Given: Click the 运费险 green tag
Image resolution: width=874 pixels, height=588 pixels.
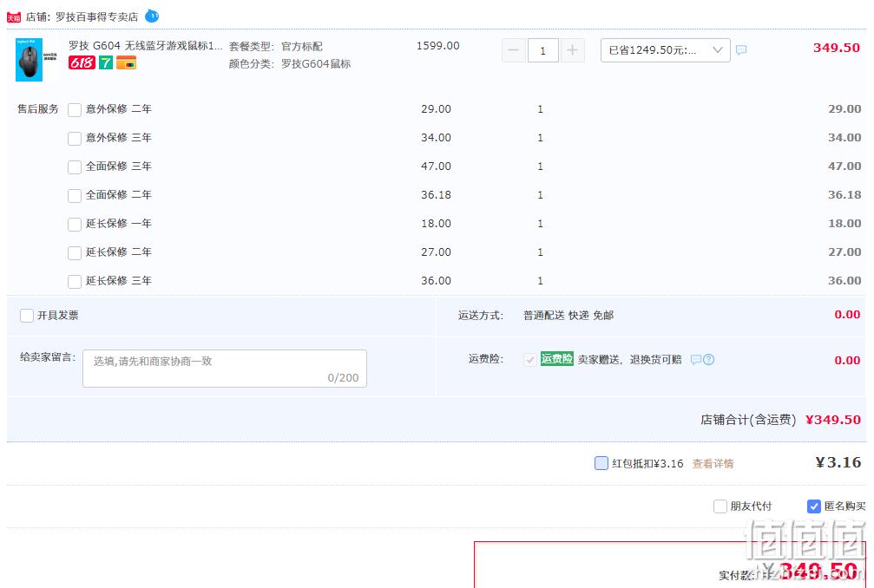Looking at the screenshot, I should 557,359.
